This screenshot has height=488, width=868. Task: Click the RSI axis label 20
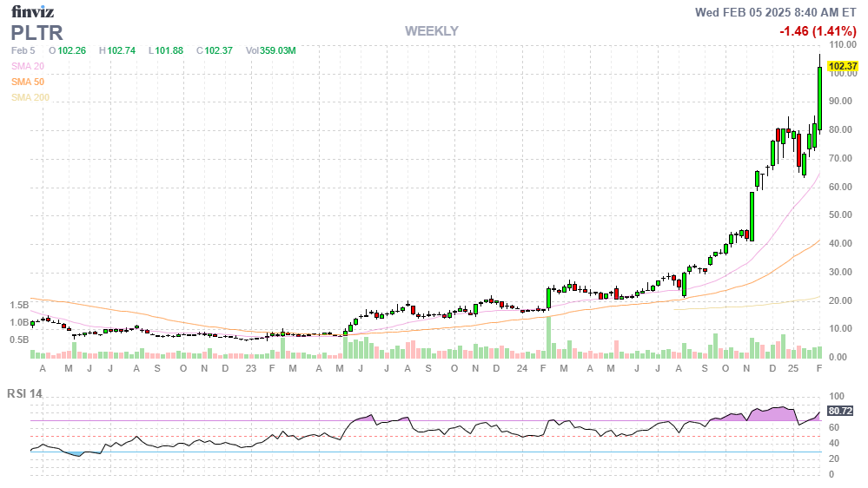click(833, 458)
